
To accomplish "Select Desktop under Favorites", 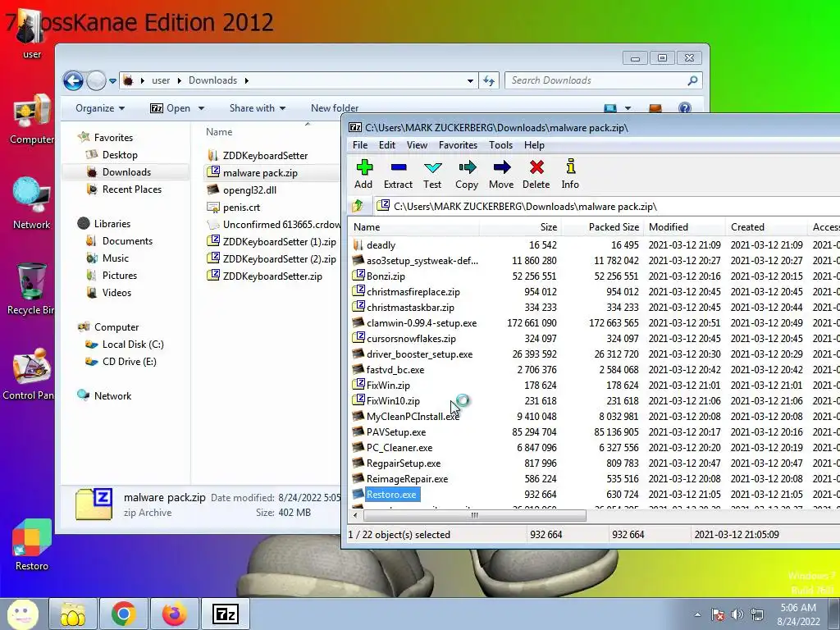I will point(120,155).
